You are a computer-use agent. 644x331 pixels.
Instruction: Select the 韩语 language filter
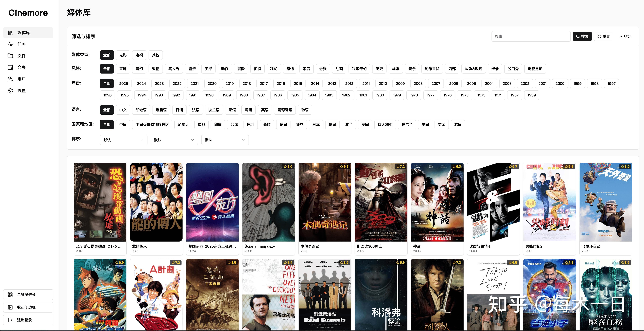pos(305,110)
